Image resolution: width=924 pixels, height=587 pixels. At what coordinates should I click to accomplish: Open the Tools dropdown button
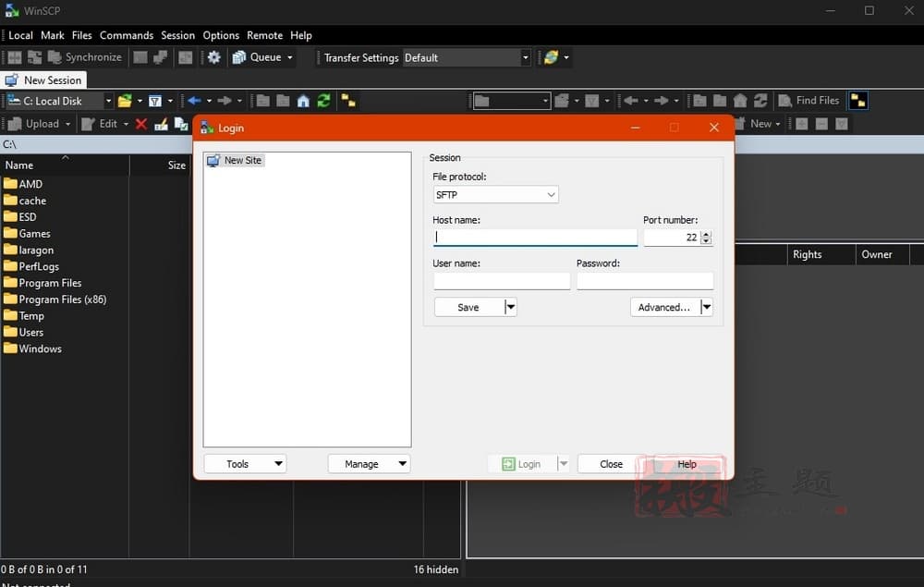point(245,464)
